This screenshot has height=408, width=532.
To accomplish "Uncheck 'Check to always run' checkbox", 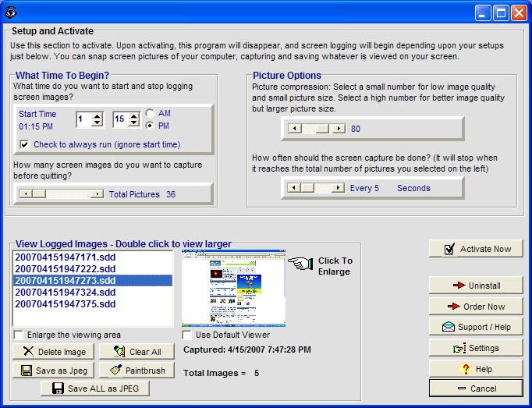I will coord(24,144).
